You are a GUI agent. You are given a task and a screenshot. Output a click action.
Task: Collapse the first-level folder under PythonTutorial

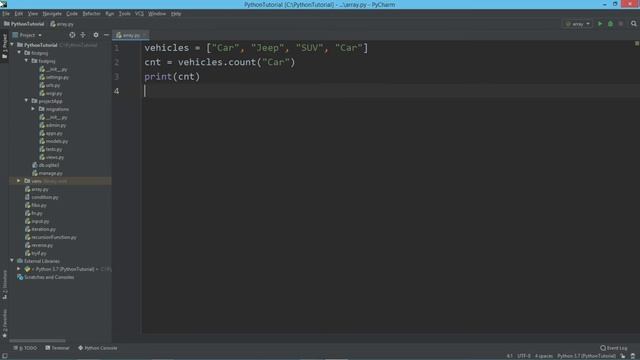(x=19, y=53)
